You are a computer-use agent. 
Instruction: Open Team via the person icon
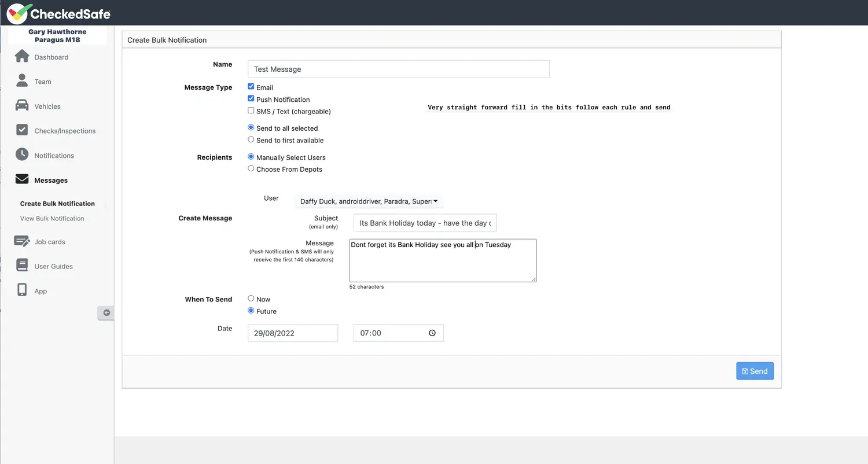click(22, 80)
